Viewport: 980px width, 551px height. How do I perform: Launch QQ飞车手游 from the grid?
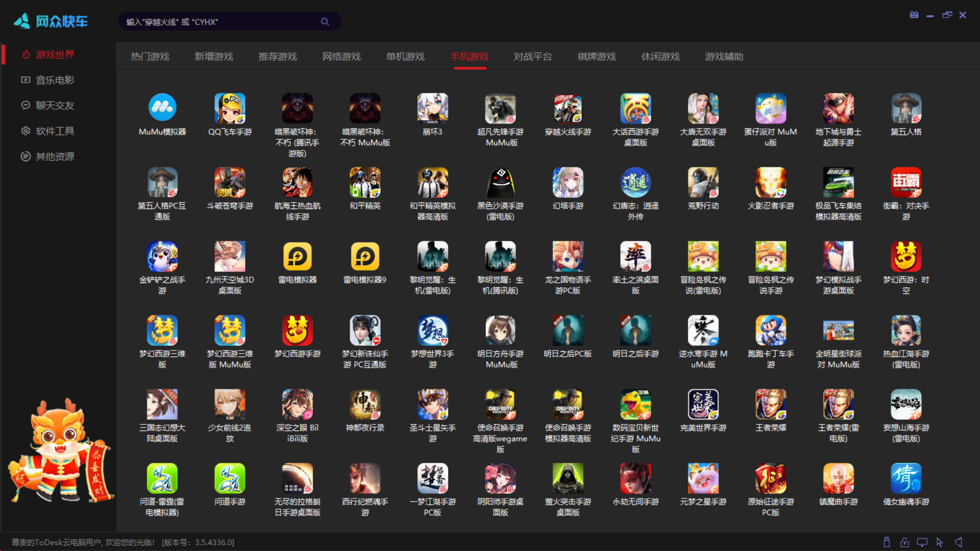230,108
